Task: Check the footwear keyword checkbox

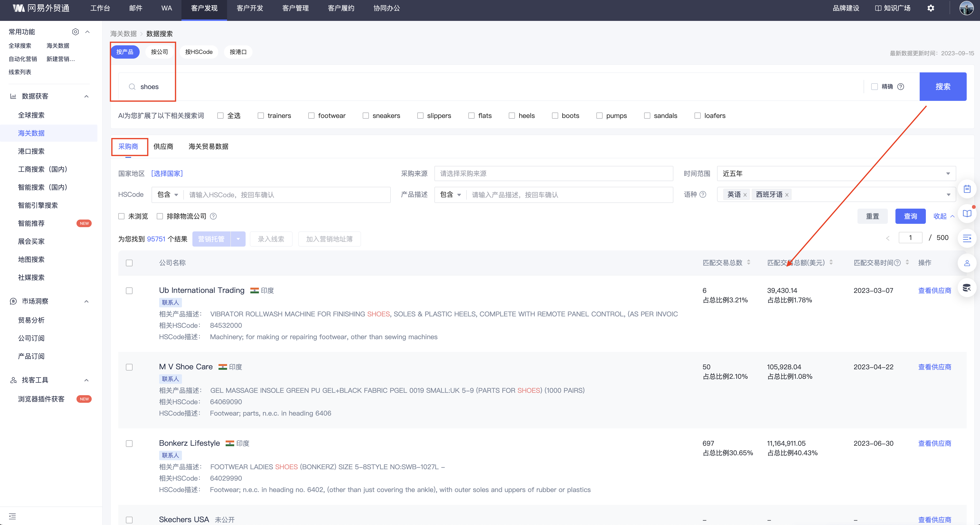Action: (311, 116)
